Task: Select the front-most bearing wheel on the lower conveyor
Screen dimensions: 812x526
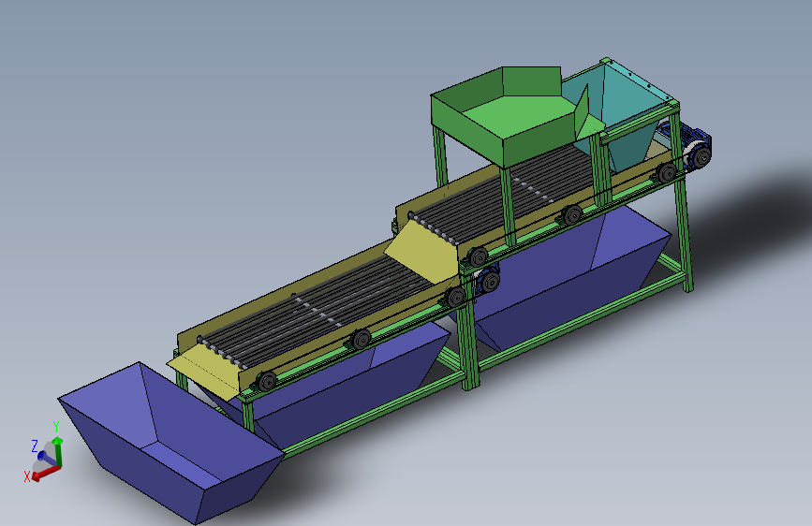Action: (x=267, y=381)
